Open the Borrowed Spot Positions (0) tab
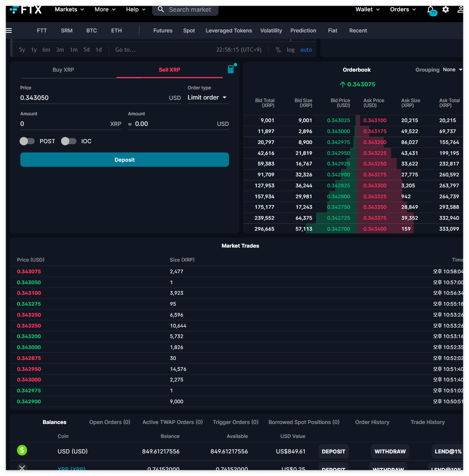The height and width of the screenshot is (476, 469). 304,422
